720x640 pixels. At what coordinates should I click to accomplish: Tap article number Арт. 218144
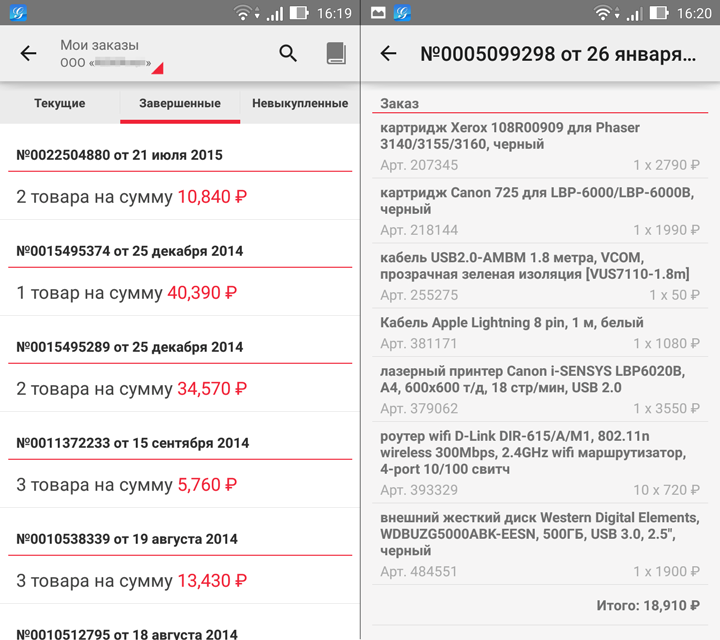(419, 230)
